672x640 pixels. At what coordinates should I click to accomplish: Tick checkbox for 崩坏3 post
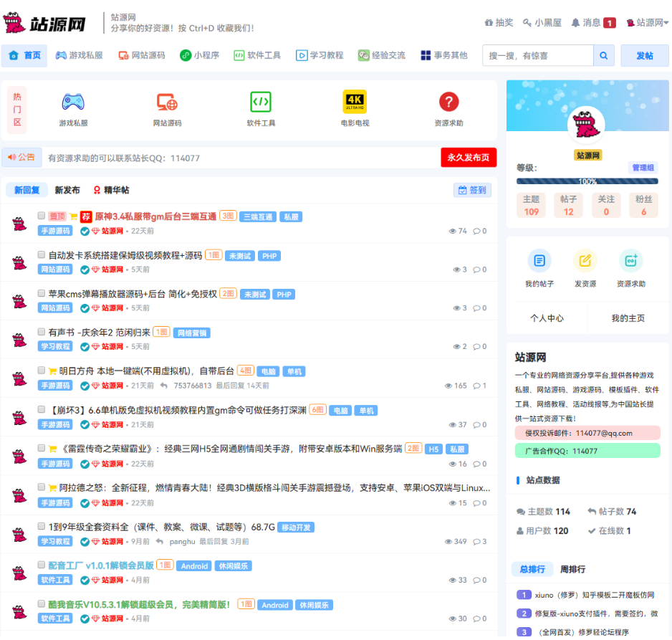point(41,409)
